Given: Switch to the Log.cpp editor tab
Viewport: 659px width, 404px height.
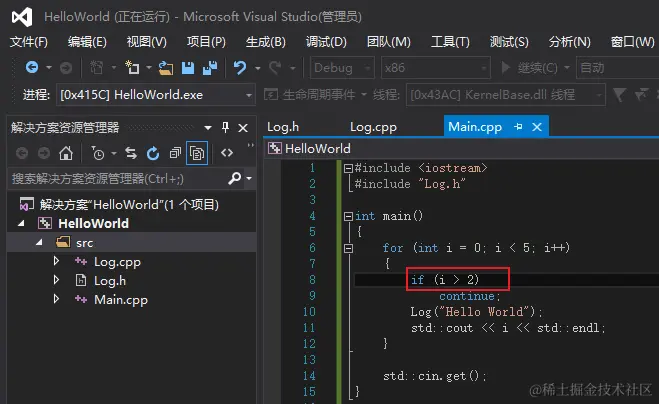Looking at the screenshot, I should pyautogui.click(x=373, y=127).
